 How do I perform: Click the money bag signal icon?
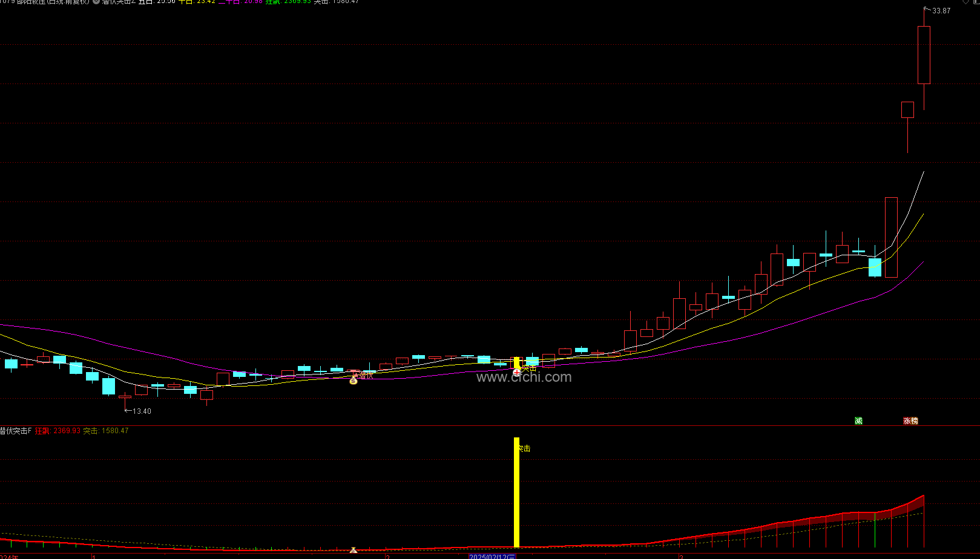[x=354, y=381]
